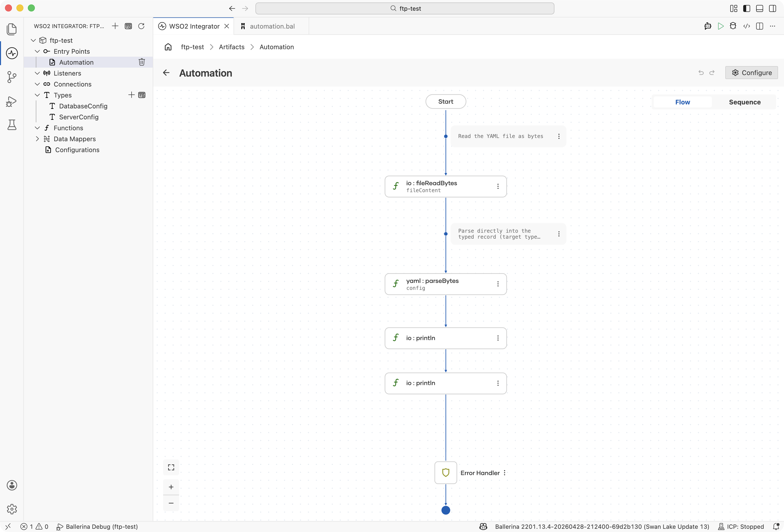Collapse the Functions section
784x532 pixels.
click(x=38, y=128)
